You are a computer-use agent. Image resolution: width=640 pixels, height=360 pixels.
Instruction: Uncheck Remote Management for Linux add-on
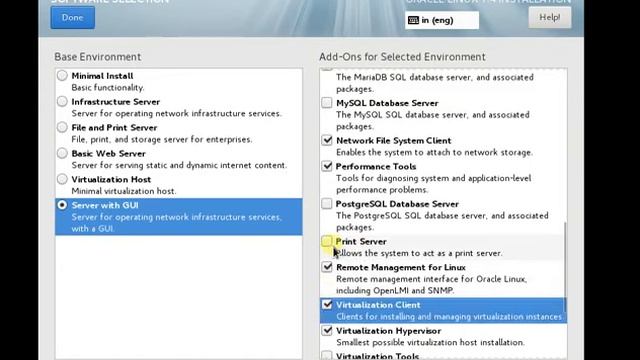[327, 267]
